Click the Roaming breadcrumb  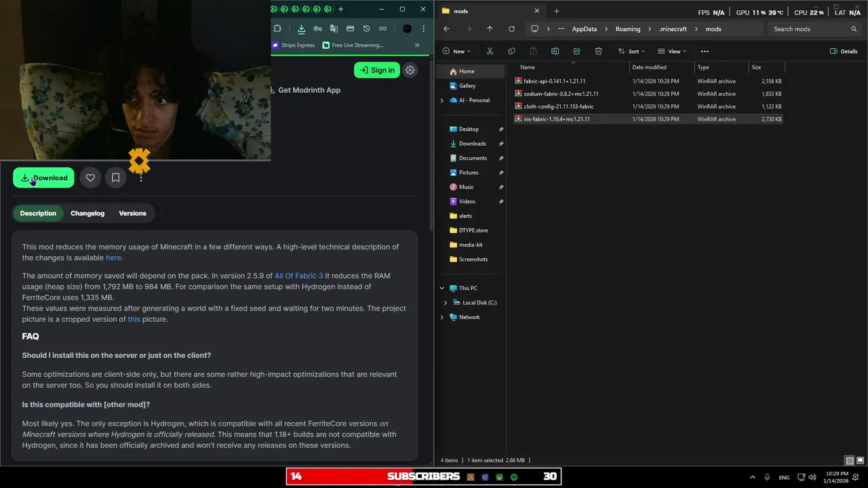(627, 29)
